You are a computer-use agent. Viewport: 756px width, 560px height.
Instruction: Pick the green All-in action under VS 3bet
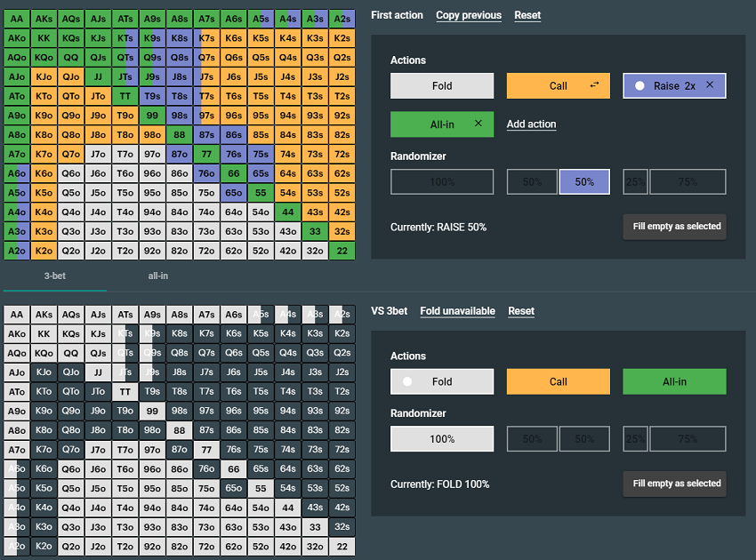[674, 381]
